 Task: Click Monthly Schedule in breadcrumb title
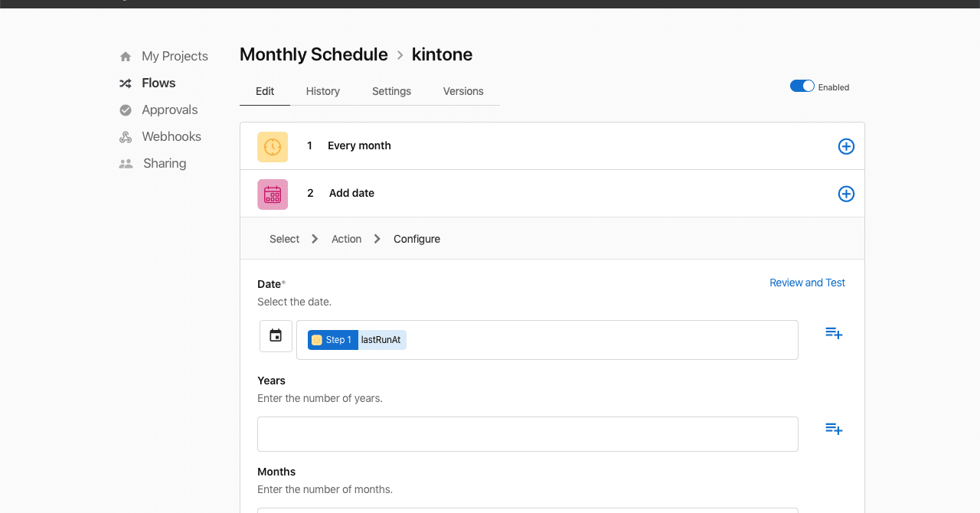tap(314, 54)
